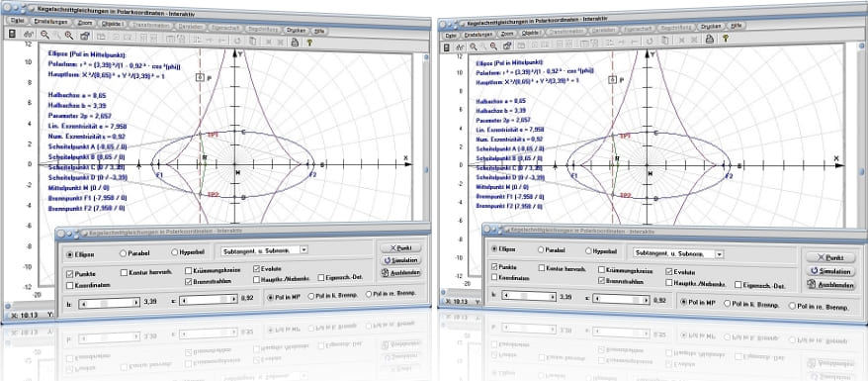Screen dimensions: 868x381
Task: Uncheck the Brennstrahlen checkbox in right panel
Action: [602, 281]
